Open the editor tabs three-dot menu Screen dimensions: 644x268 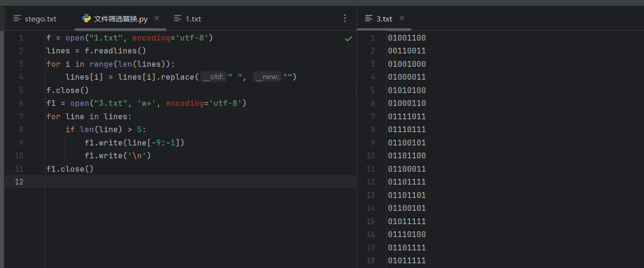coord(345,18)
